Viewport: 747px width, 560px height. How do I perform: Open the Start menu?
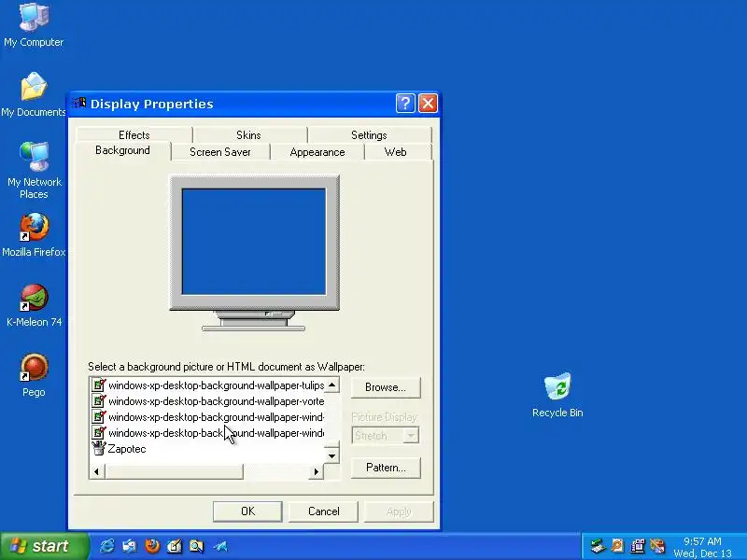(44, 546)
